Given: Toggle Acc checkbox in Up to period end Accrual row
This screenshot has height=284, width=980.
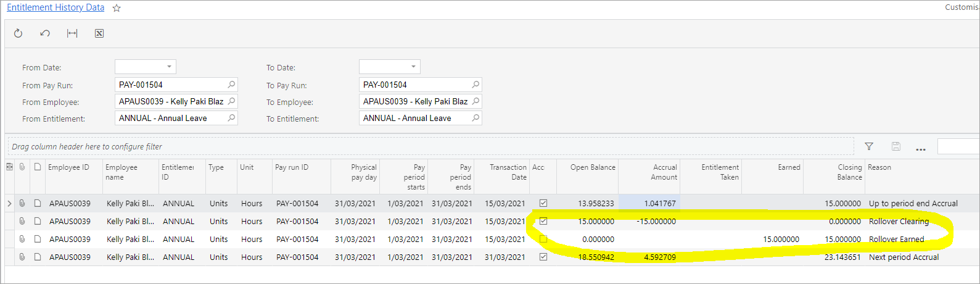Looking at the screenshot, I should [543, 203].
